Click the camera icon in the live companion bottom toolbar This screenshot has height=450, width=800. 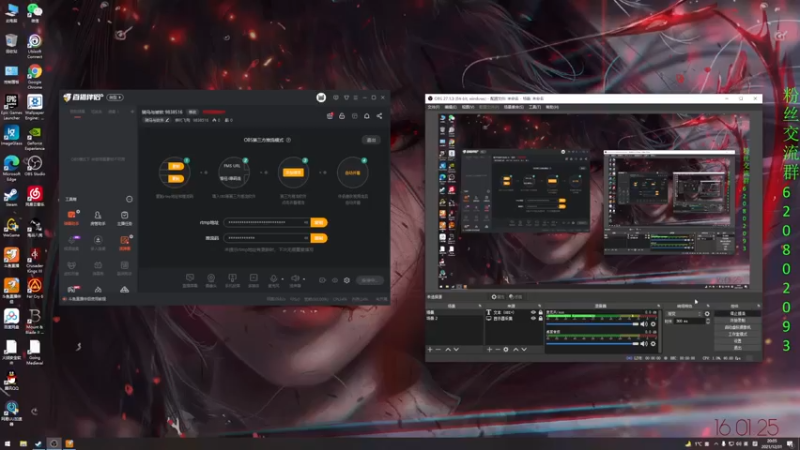(x=211, y=280)
